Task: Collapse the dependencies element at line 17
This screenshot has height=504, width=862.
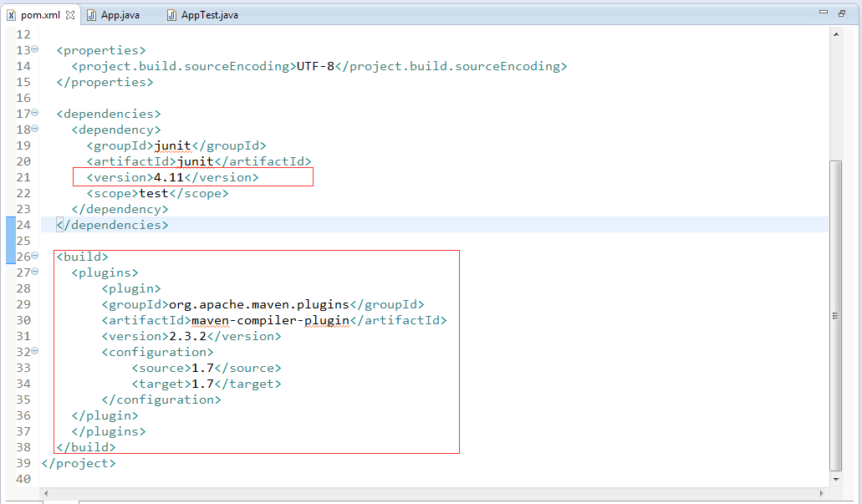Action: 35,113
